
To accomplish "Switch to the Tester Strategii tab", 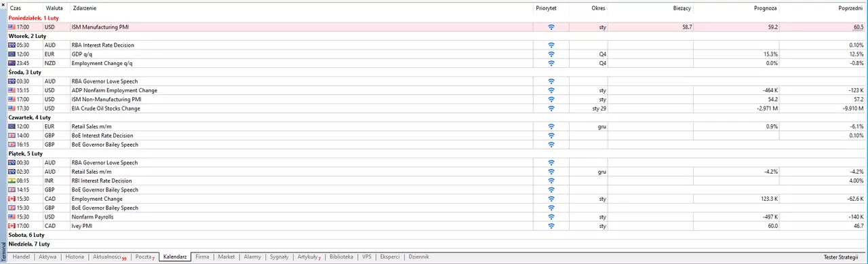I will [841, 257].
